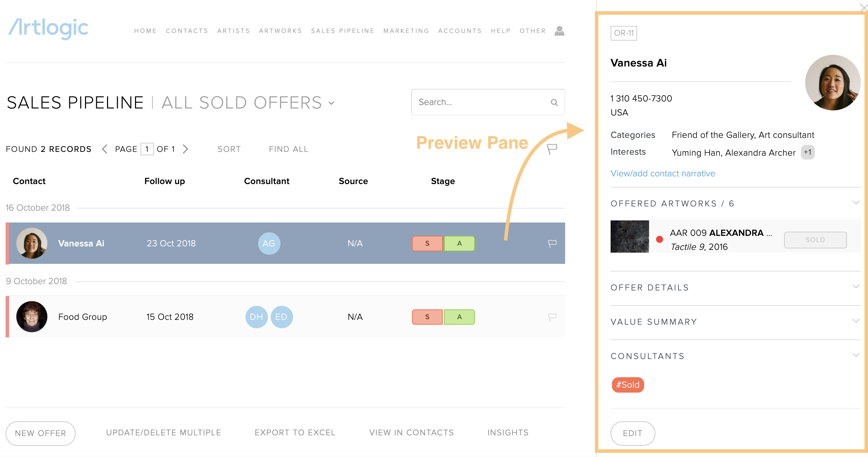Viewport: 868px width, 457px height.
Task: Open Tactile 9 artwork thumbnail
Action: 629,237
